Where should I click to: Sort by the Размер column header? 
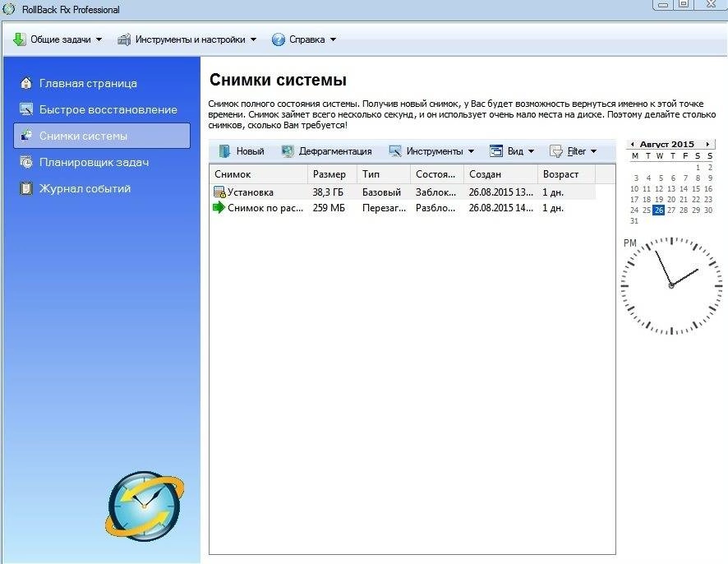(x=332, y=174)
